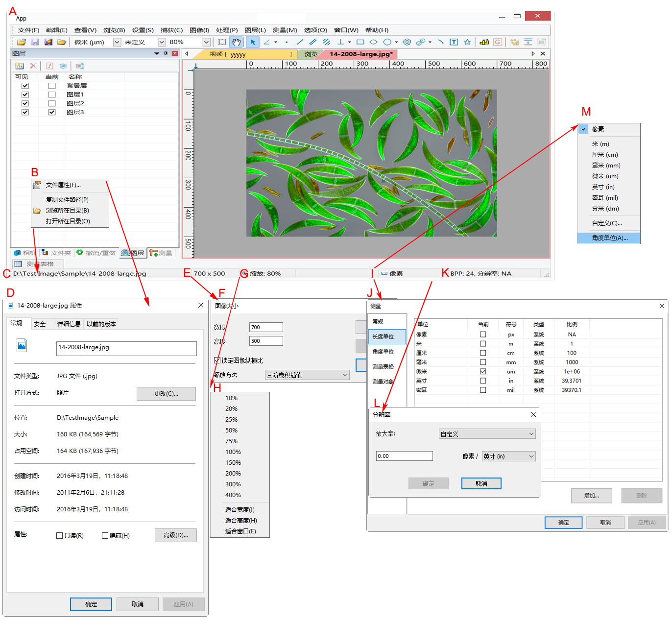The width and height of the screenshot is (672, 622).
Task: Click the 宽度 input field showing 700
Action: point(266,327)
